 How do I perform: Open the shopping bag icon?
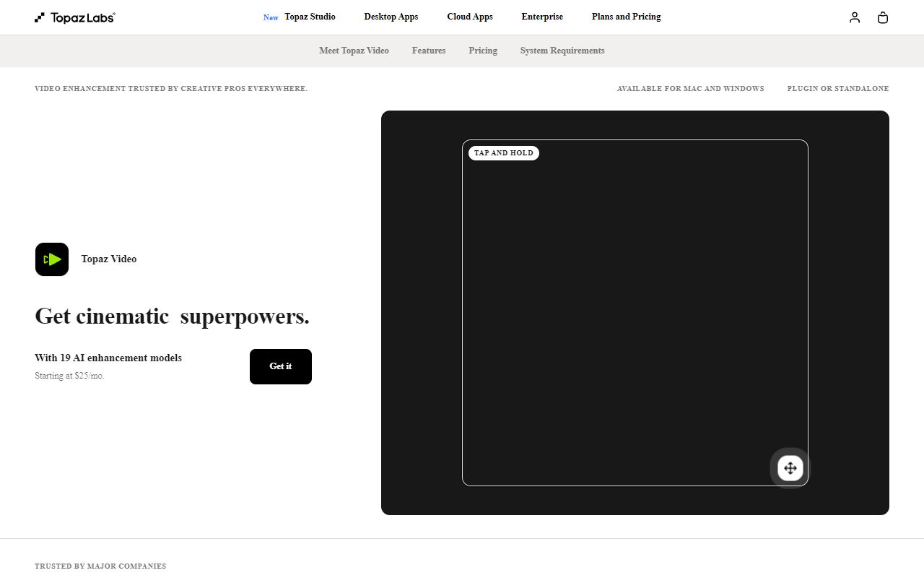coord(882,17)
